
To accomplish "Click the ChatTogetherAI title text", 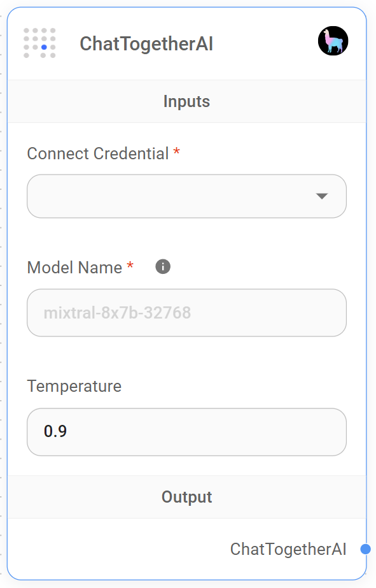I will [x=148, y=44].
